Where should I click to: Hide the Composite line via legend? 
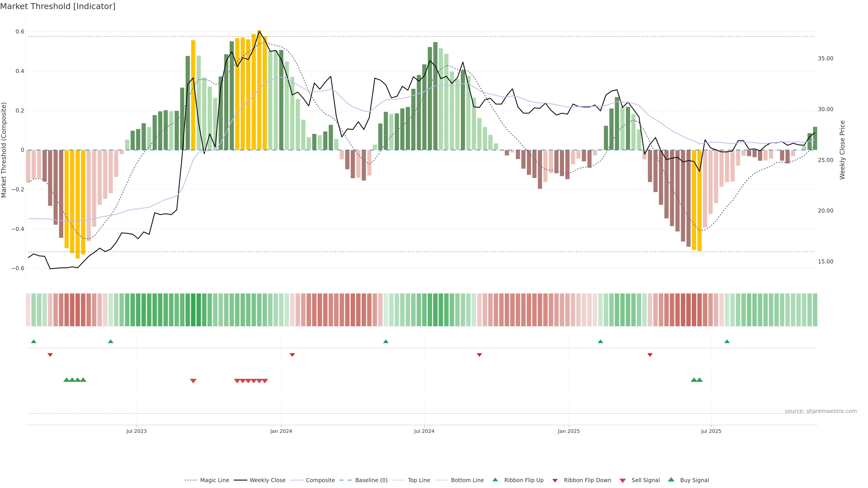320,480
